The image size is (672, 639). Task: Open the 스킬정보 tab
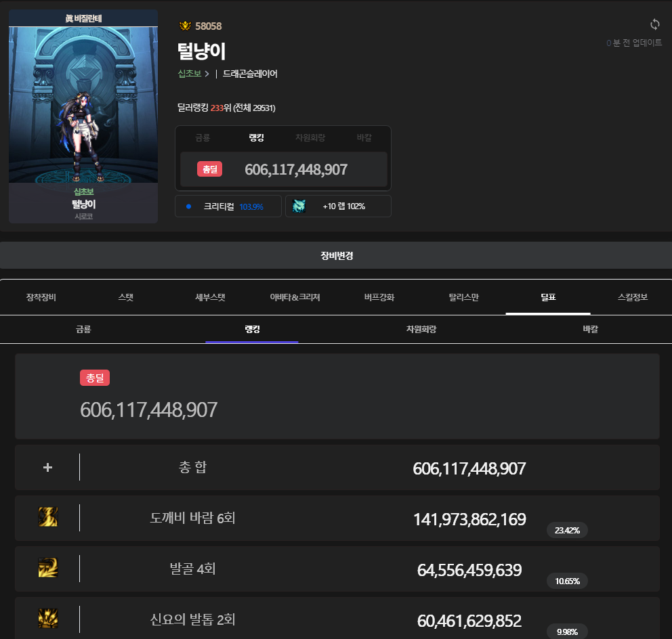[x=633, y=297]
